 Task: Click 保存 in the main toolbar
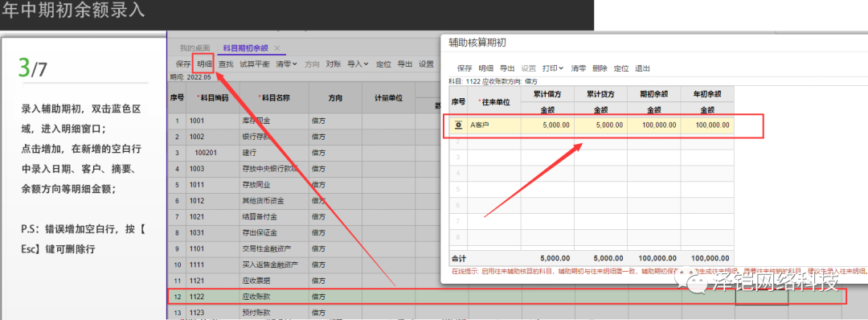click(183, 64)
